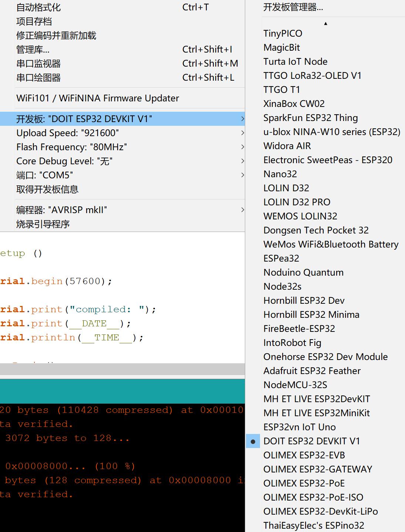405x532 pixels.
Task: Expand the 编程器 AVRISP mkII submenu
Action: [x=61, y=210]
